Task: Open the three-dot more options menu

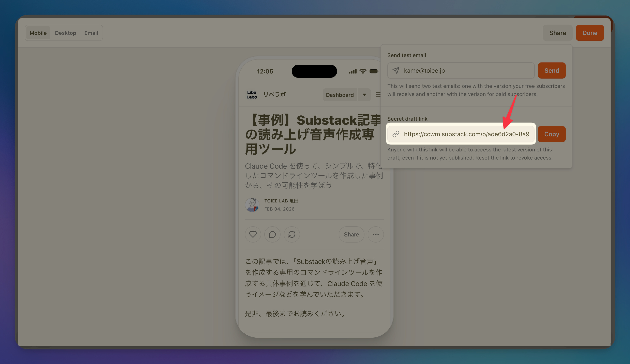Action: [x=375, y=234]
